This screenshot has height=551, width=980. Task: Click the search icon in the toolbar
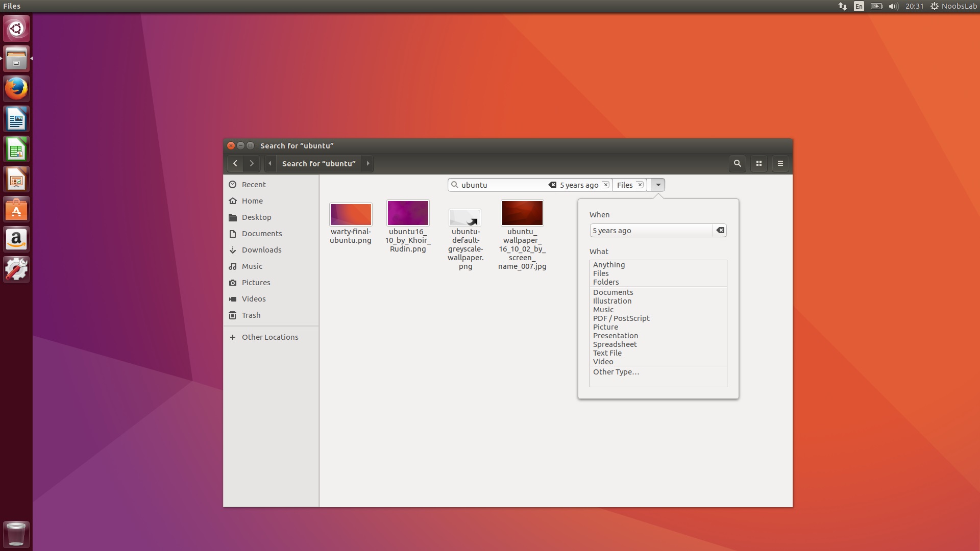pos(737,163)
